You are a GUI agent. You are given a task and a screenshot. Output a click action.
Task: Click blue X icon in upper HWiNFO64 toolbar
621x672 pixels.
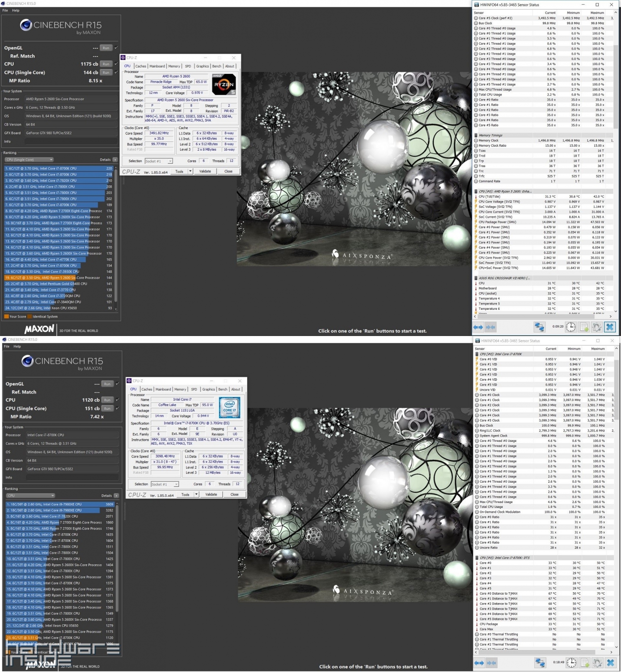click(x=610, y=327)
